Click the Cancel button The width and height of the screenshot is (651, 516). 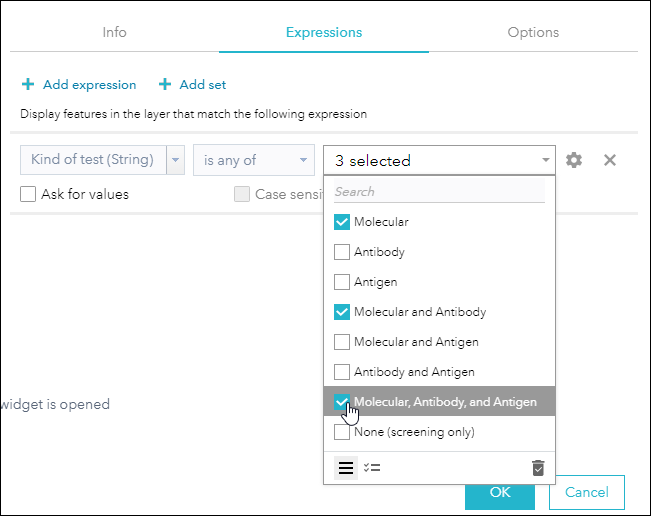[587, 492]
